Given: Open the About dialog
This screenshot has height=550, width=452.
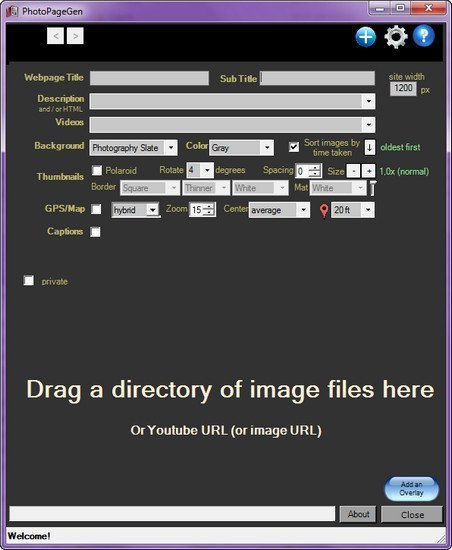Looking at the screenshot, I should click(x=358, y=514).
